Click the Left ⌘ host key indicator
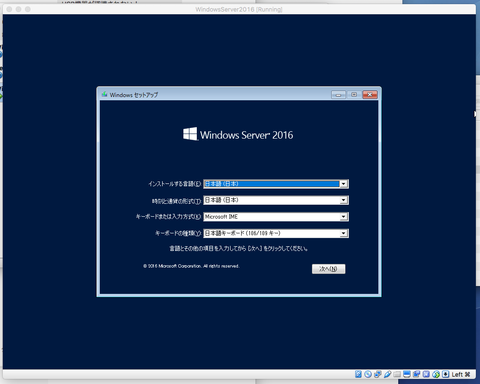 461,374
